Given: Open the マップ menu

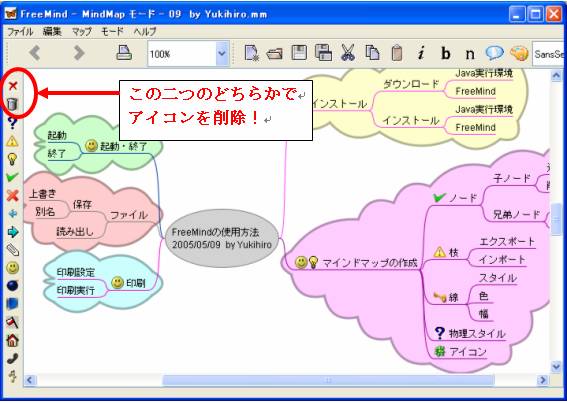Looking at the screenshot, I should click(82, 32).
